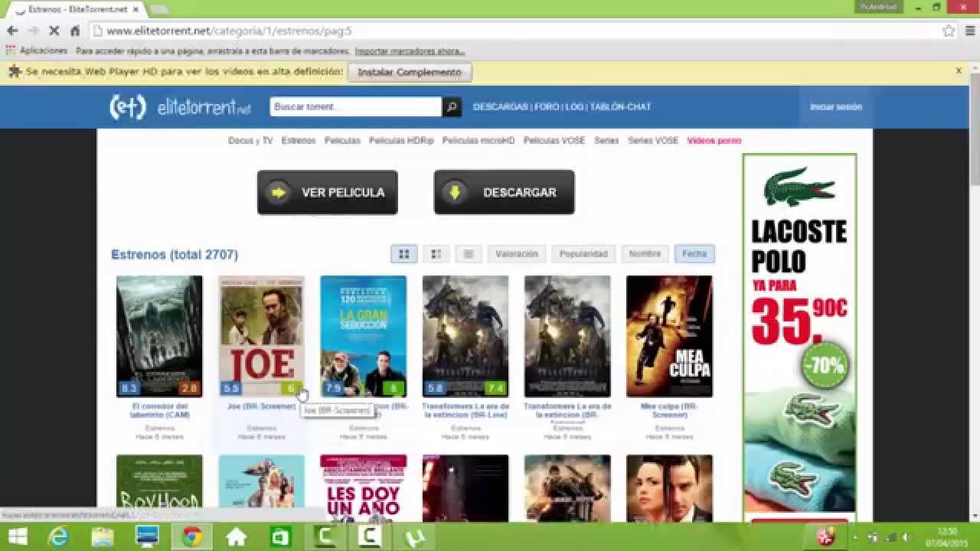Viewport: 980px width, 551px height.
Task: Open the Peliculas VOSE category
Action: (554, 141)
